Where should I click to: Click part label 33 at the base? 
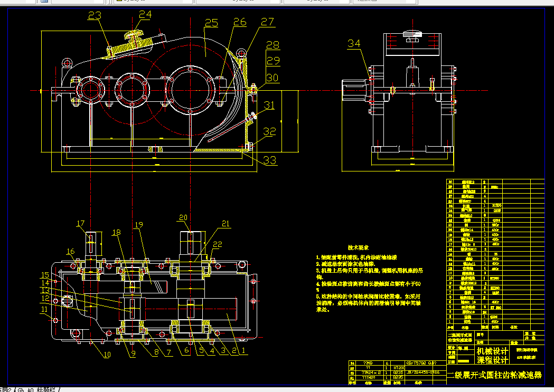tap(270, 160)
